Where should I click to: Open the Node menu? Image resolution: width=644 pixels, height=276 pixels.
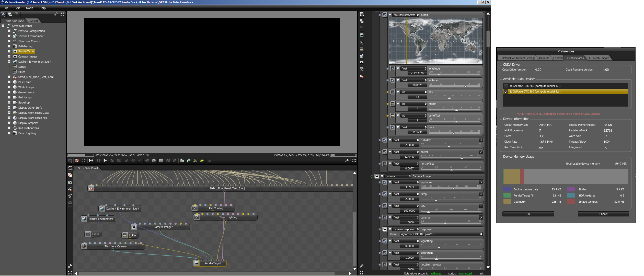coord(29,8)
